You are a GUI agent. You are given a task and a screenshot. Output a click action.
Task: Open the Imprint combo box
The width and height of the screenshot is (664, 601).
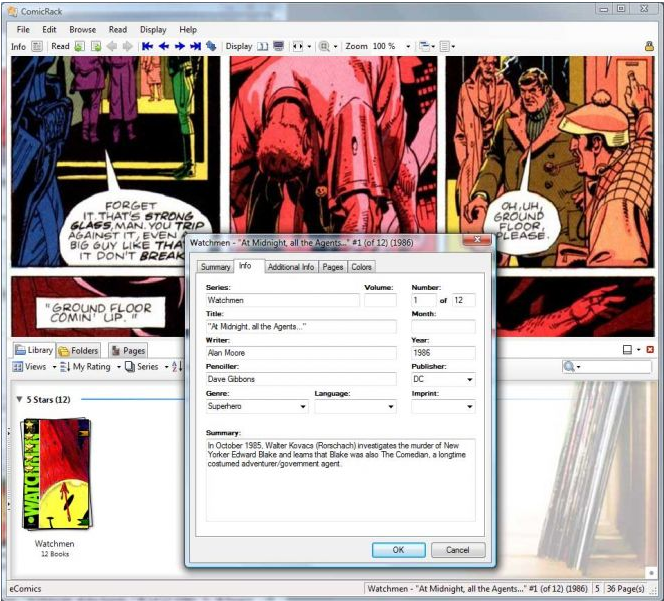[x=443, y=406]
